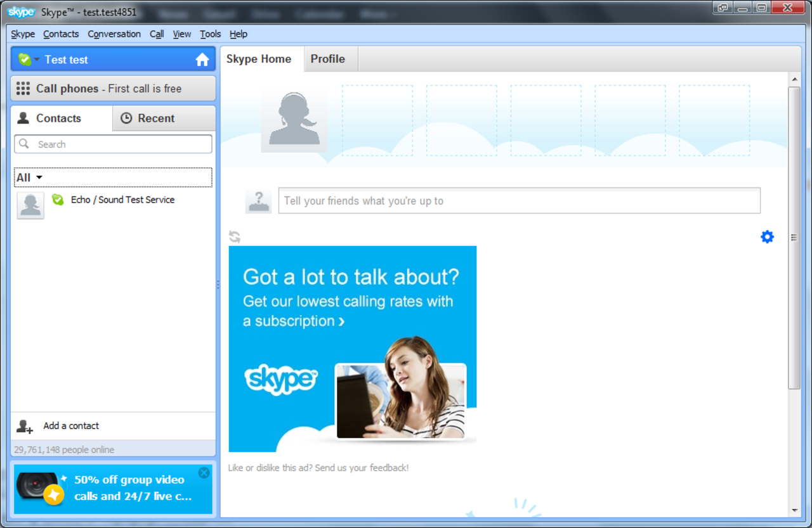Open the dial pad next to Call phones
The image size is (812, 528).
(x=23, y=88)
